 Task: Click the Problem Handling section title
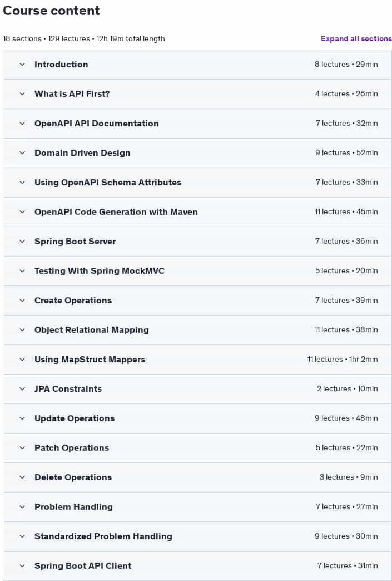coord(73,506)
